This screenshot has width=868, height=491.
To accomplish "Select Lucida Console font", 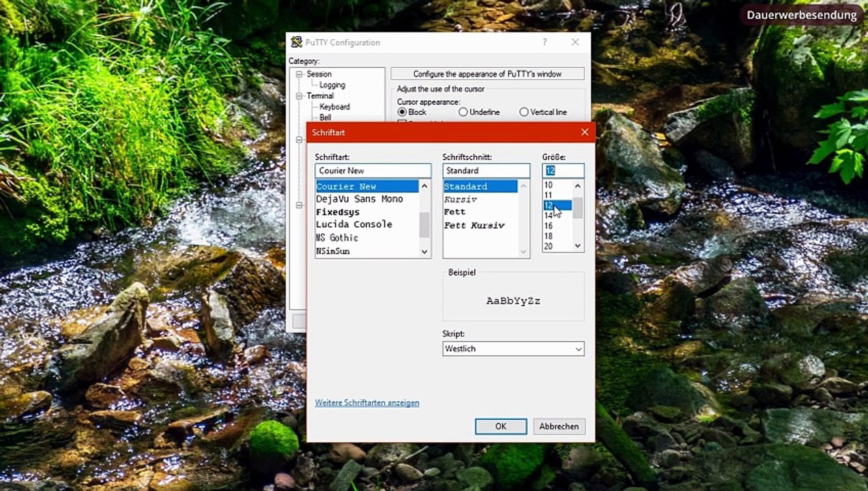I will point(367,224).
